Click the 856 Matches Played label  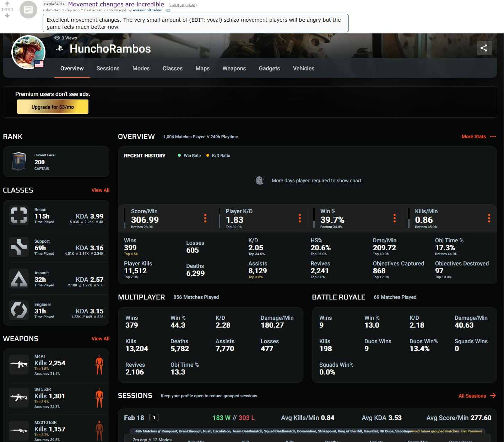pyautogui.click(x=196, y=297)
